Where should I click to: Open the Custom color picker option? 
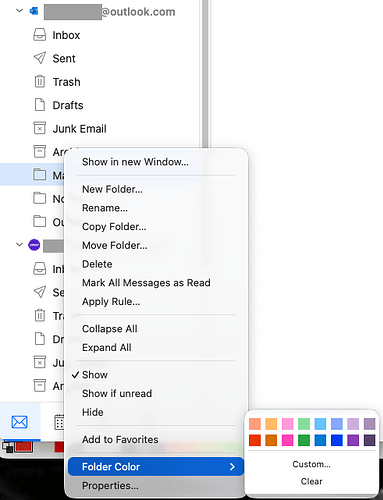click(x=312, y=464)
